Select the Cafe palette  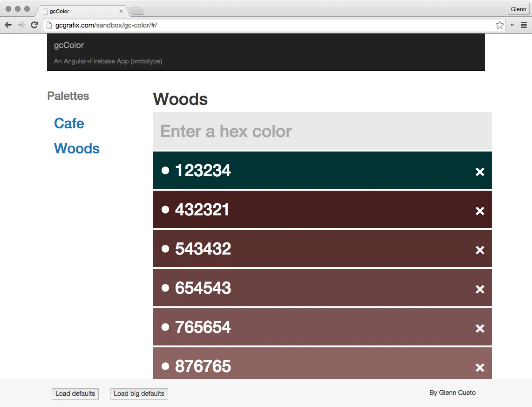click(x=69, y=123)
